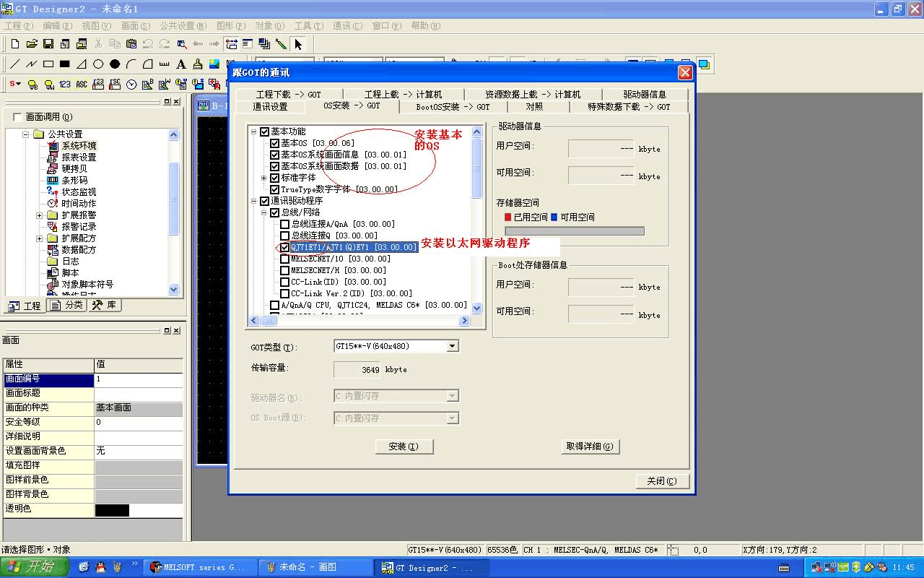
Task: Switch to 工程下载 -> GOT tab
Action: (288, 94)
